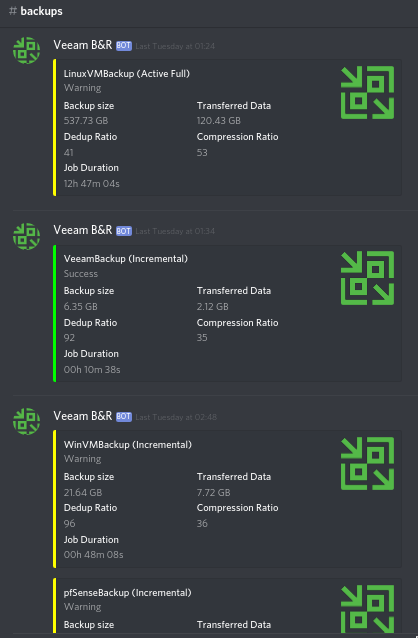Viewport: 418px width, 638px height.
Task: Open the Veeam logo thumbnail in the WinVMBackup embed
Action: [368, 463]
